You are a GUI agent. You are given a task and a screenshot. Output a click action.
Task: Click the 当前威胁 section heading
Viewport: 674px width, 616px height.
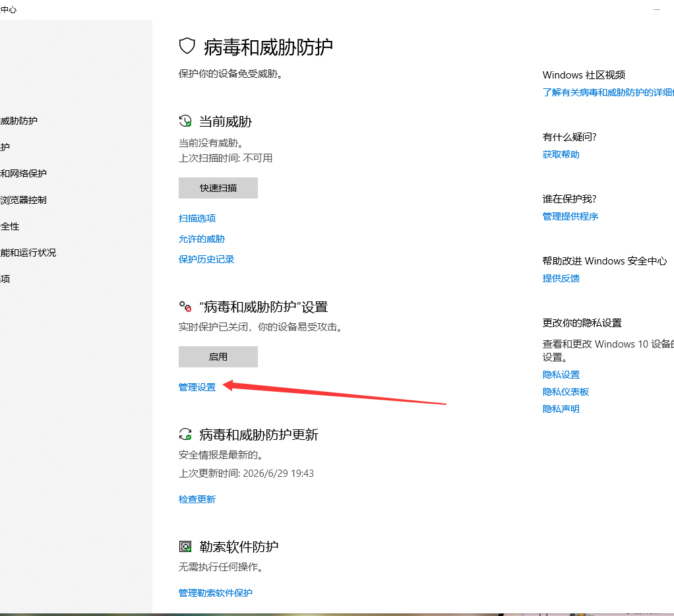226,121
